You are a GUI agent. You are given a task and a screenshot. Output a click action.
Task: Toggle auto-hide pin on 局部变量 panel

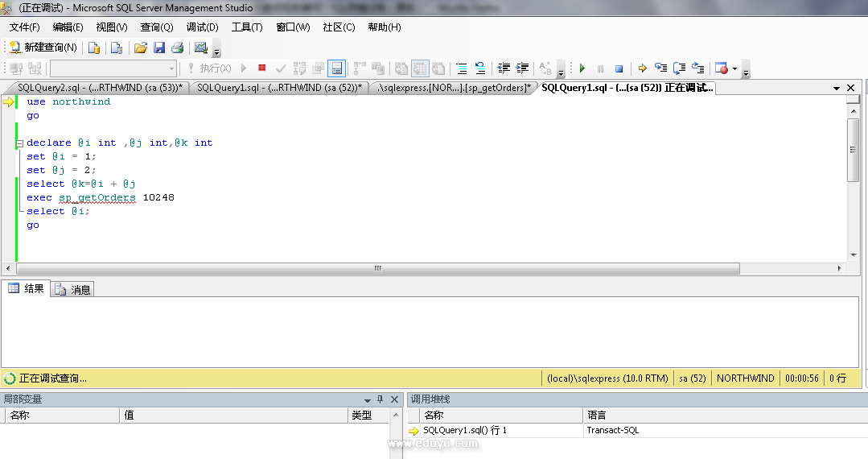click(381, 399)
